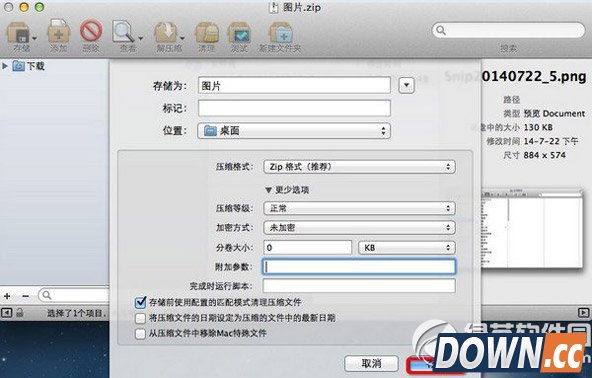Uncheck 存储前使用配置的匹配模式清理压缩文件 checkbox
Viewport: 592px width, 378px height.
tap(140, 302)
